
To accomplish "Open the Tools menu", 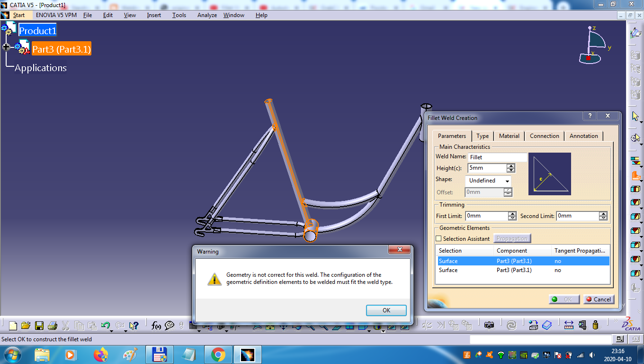I will (x=179, y=15).
